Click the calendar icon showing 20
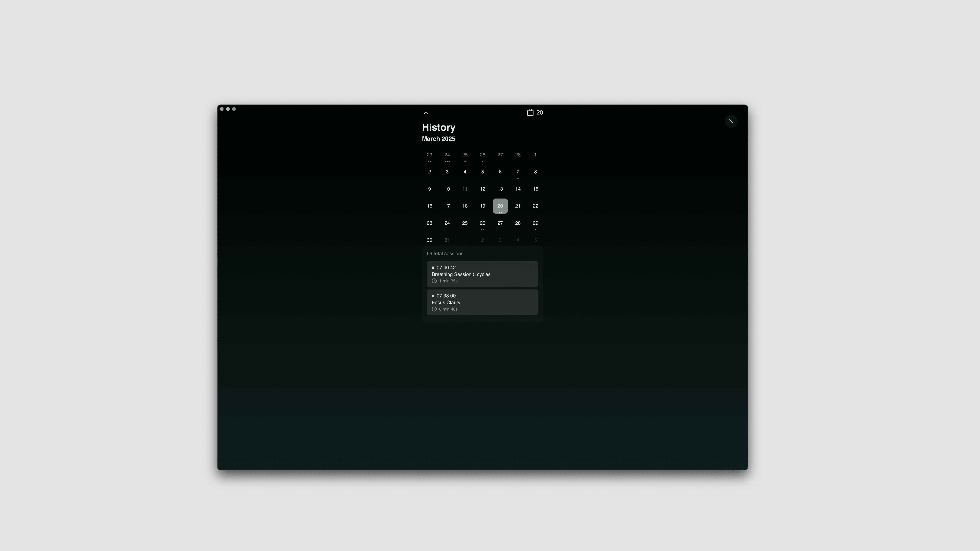This screenshot has height=551, width=980. click(530, 112)
